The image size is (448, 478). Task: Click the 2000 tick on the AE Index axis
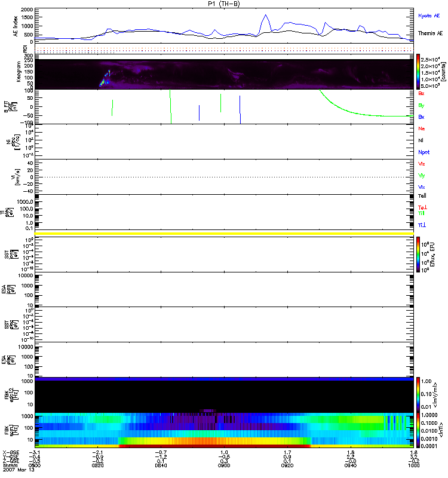[x=27, y=10]
